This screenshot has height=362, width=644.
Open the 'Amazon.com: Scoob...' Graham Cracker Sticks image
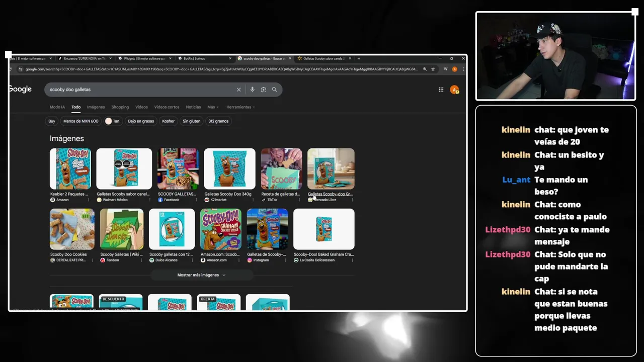click(x=220, y=229)
